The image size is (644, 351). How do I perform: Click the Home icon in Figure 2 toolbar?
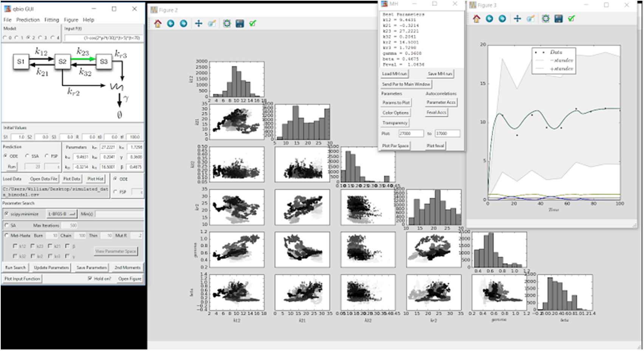point(158,24)
